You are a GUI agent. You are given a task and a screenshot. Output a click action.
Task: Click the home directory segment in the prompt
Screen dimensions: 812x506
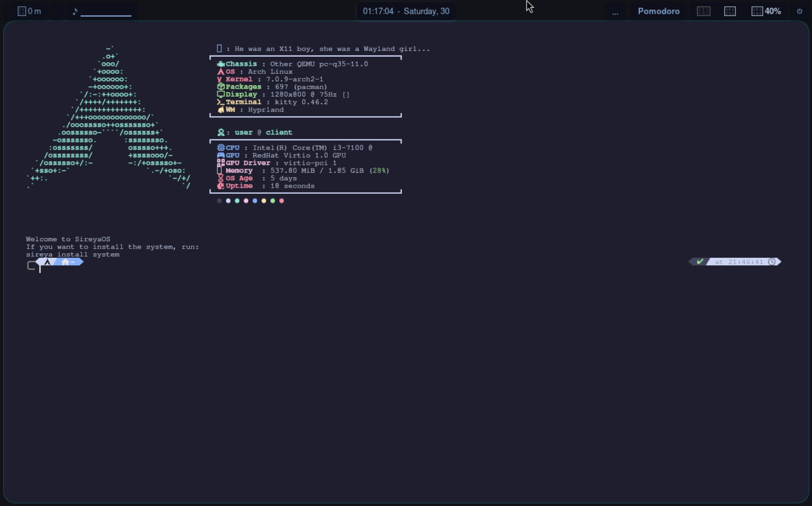click(69, 262)
